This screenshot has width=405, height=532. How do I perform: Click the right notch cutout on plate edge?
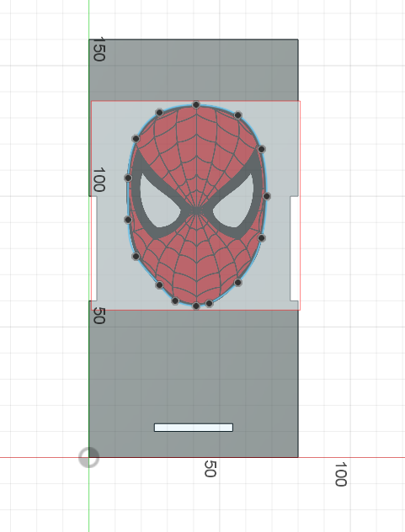[295, 248]
